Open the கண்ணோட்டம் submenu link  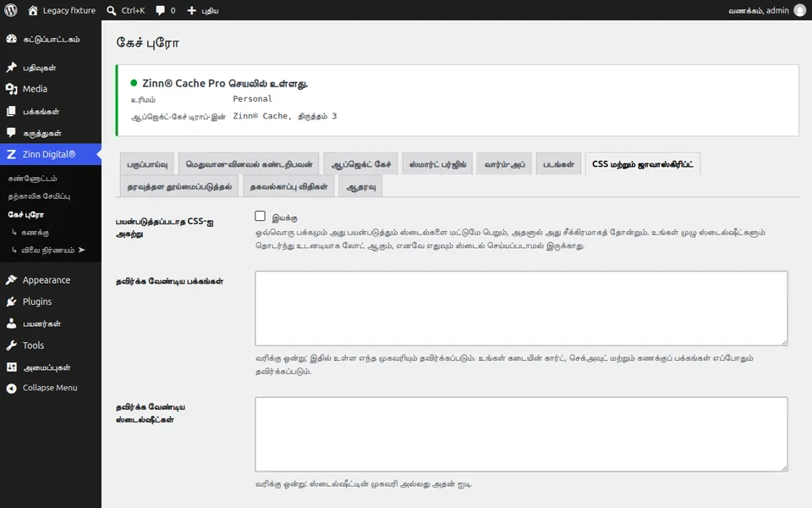[33, 179]
